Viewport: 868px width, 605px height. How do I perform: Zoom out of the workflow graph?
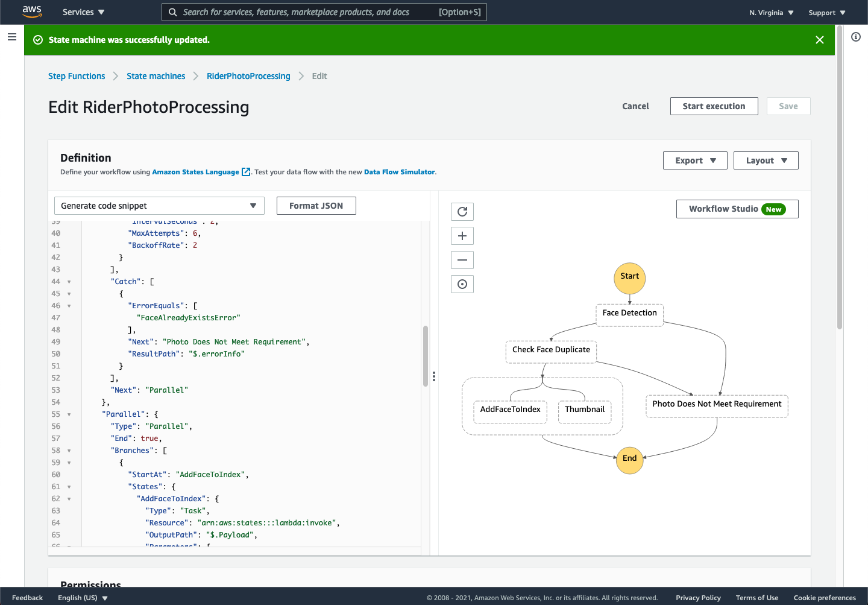(x=462, y=260)
